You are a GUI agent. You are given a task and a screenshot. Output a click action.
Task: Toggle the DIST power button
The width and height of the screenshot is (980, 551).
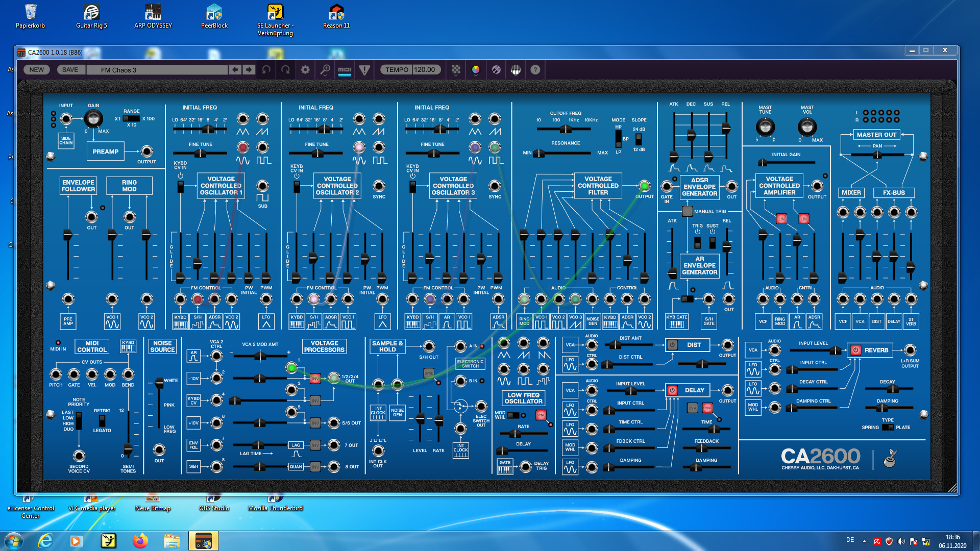coord(672,345)
